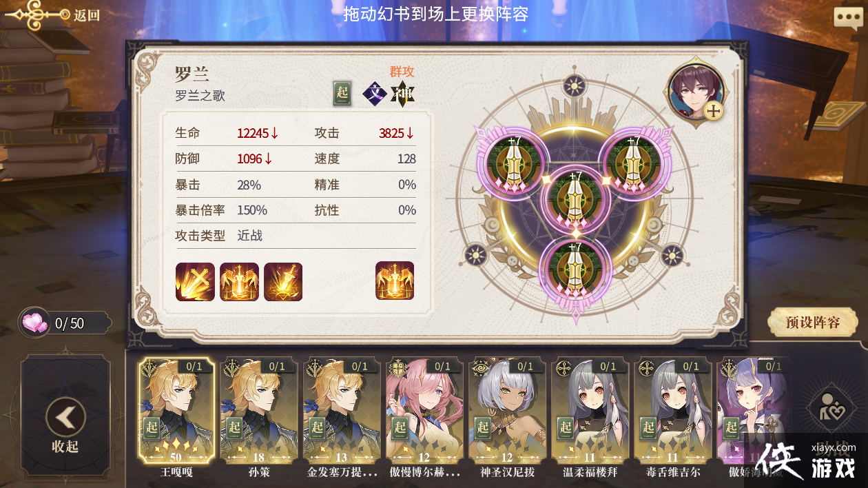Click the third skill icon in row
This screenshot has height=488, width=868.
click(x=283, y=281)
